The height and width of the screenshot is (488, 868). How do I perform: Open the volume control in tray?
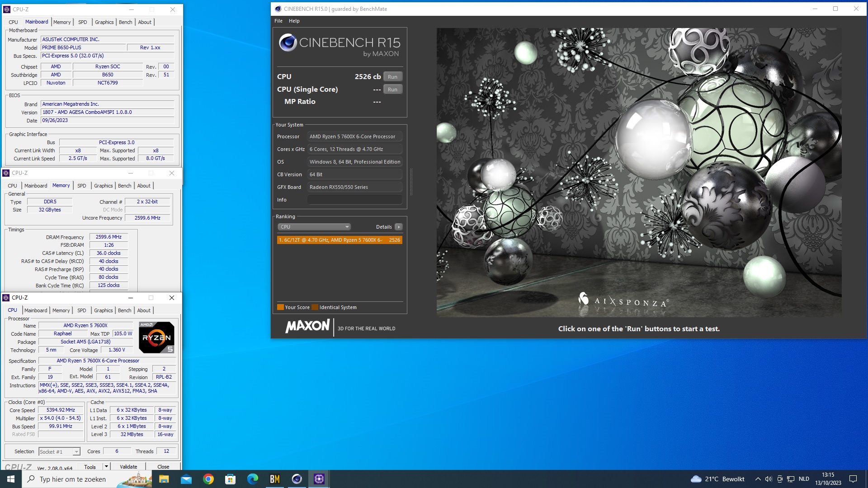[769, 479]
